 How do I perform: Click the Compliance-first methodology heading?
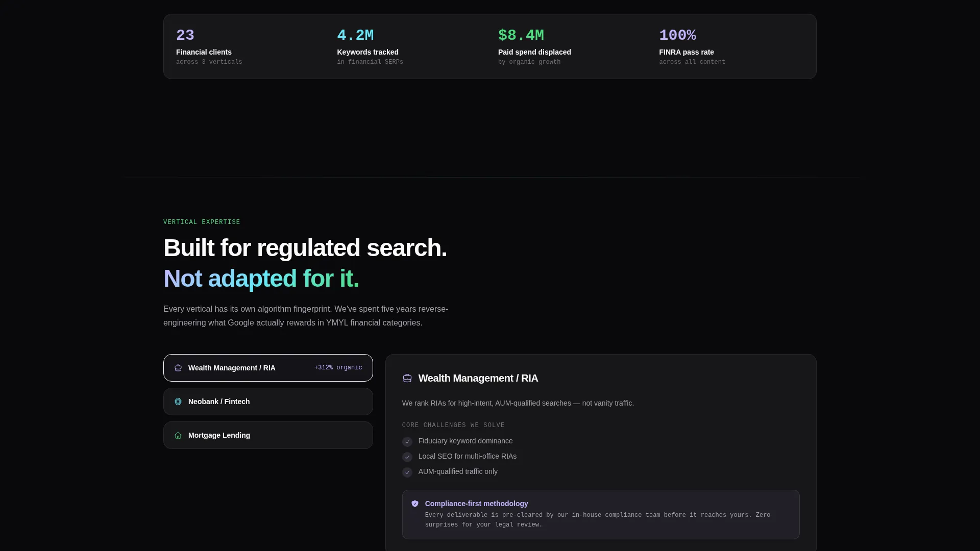pyautogui.click(x=477, y=504)
